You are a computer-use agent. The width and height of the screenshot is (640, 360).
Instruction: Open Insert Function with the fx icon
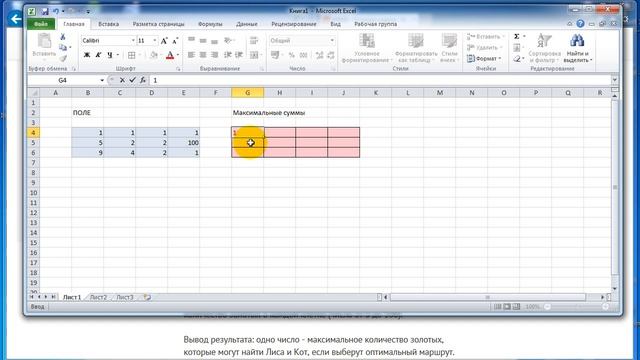point(142,80)
